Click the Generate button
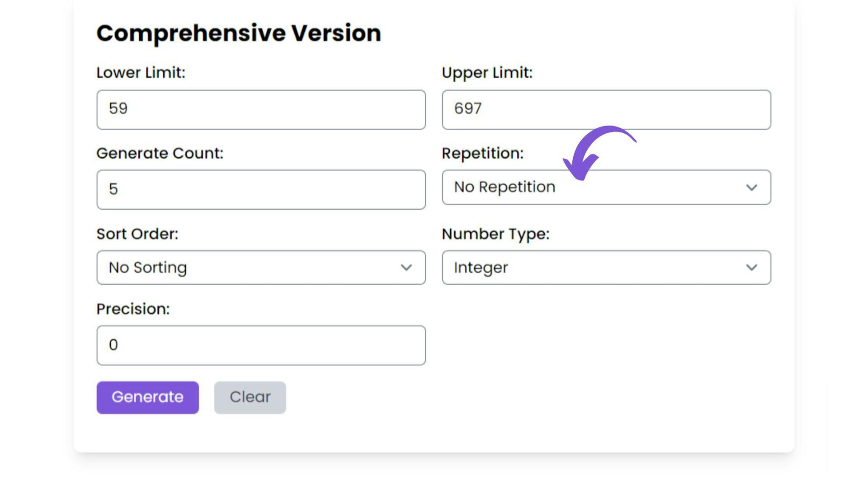This screenshot has width=868, height=488. point(147,397)
